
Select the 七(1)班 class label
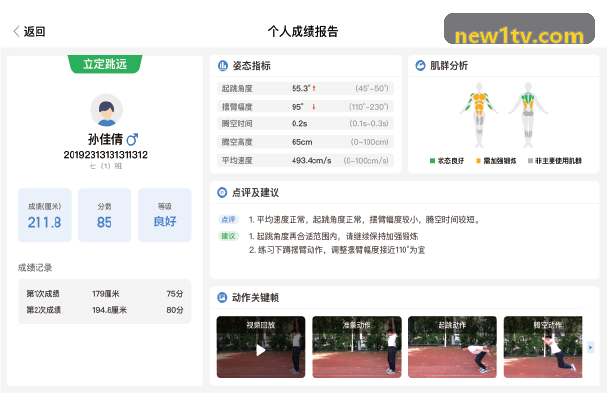pyautogui.click(x=106, y=166)
